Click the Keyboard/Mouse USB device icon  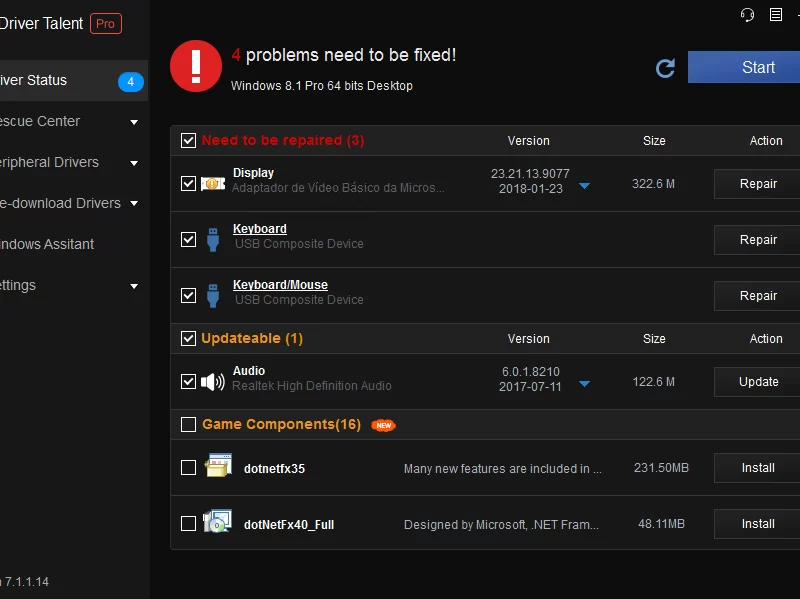pyautogui.click(x=213, y=295)
